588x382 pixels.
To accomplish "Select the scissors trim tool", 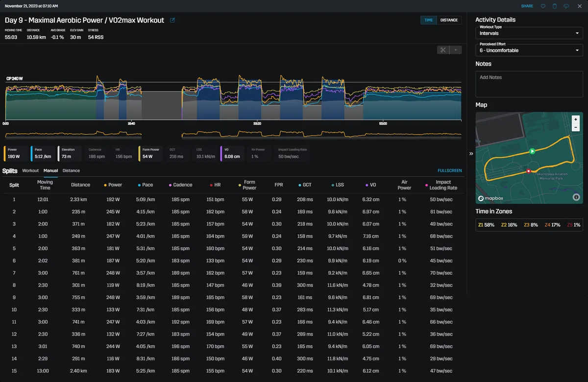I will tap(443, 50).
